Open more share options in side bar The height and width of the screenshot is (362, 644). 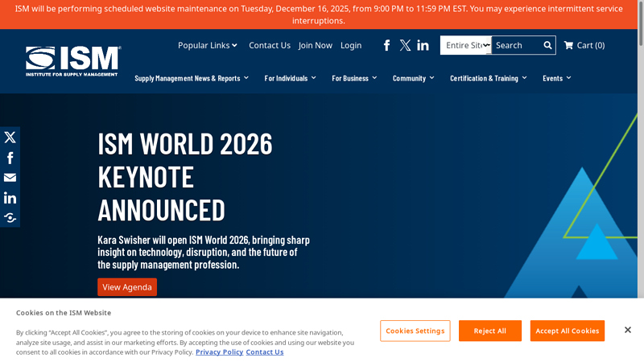point(10,217)
